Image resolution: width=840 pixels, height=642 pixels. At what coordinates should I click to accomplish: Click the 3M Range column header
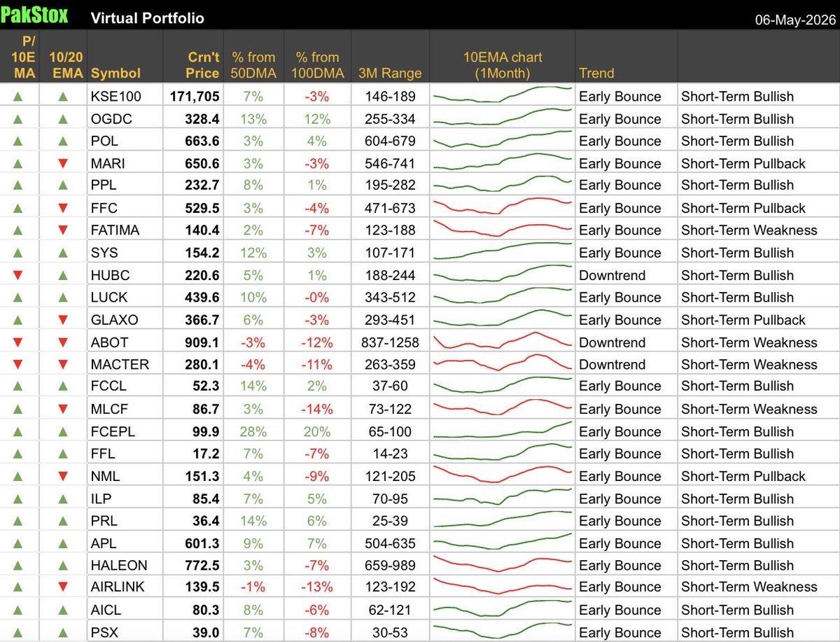pos(390,73)
